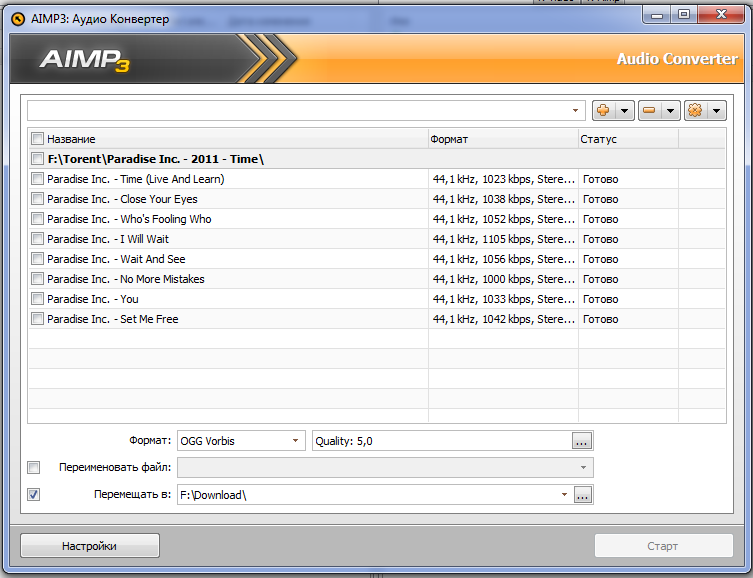Uncheck the Перемещать в checkbox
The image size is (753, 578).
[34, 494]
